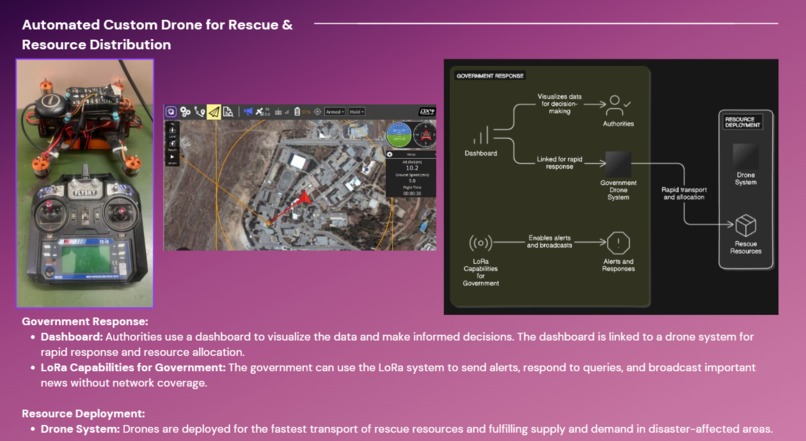Click the compass heading instrument
The image size is (806, 441).
click(x=425, y=134)
